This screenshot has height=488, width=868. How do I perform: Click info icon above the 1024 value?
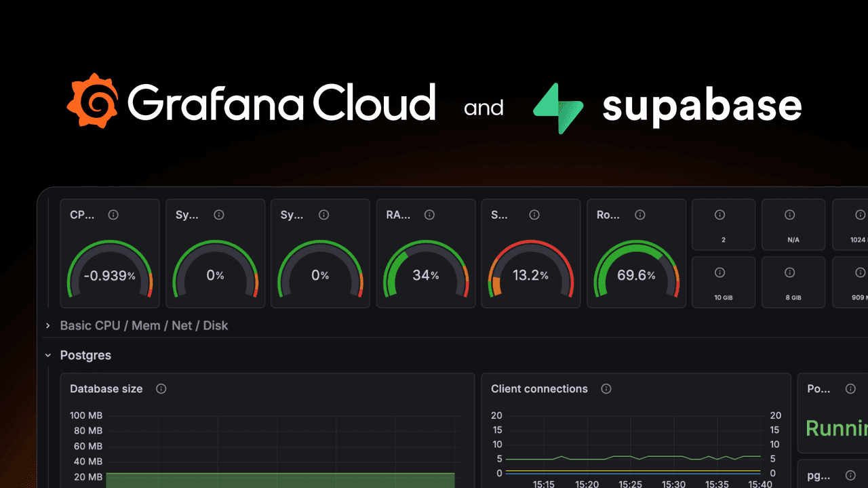[x=860, y=215]
